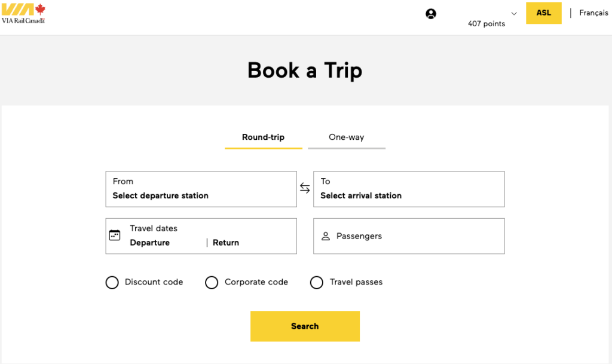612x364 pixels.
Task: View your 407 points balance
Action: coord(486,24)
